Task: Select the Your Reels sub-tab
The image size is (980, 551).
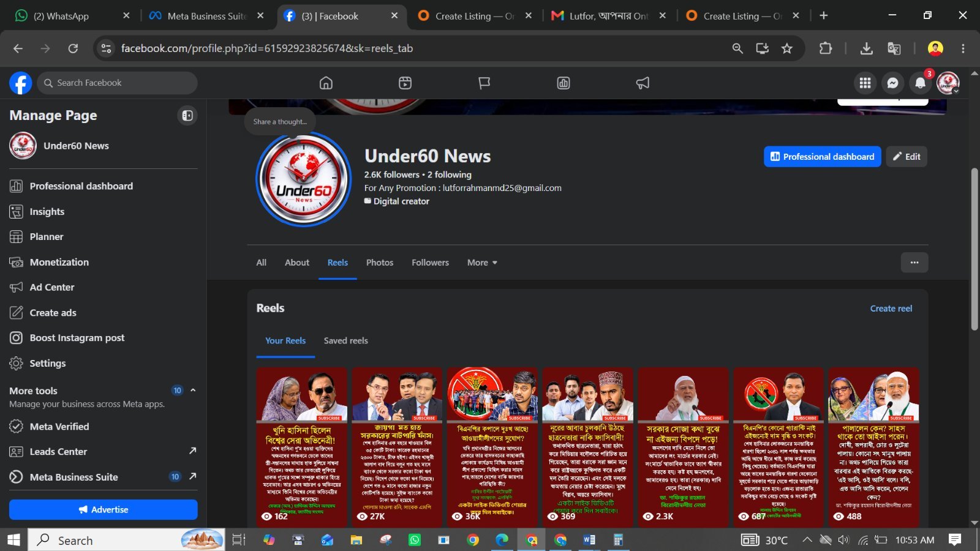Action: click(285, 340)
